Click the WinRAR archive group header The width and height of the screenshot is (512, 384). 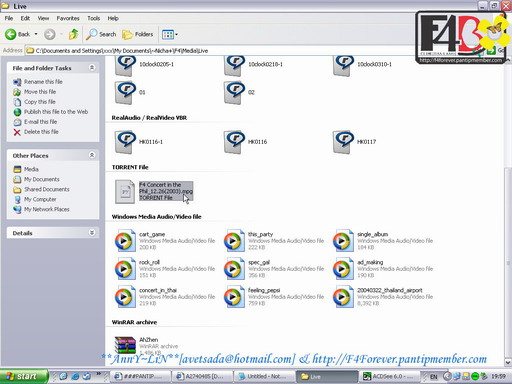point(134,322)
